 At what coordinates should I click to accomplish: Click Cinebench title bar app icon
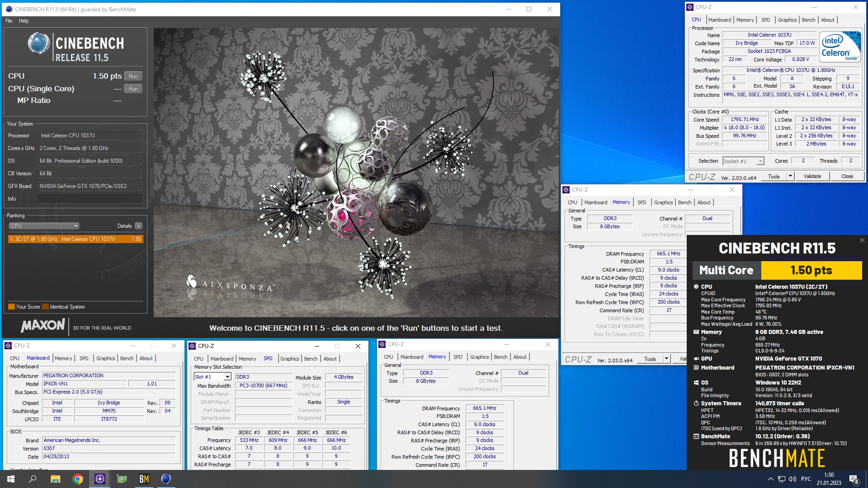click(x=9, y=9)
